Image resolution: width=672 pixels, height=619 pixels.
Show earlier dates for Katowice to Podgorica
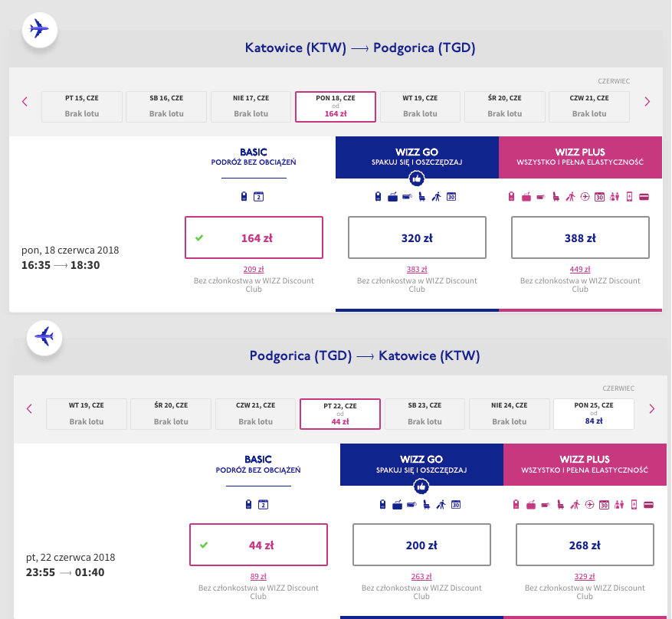[x=25, y=102]
